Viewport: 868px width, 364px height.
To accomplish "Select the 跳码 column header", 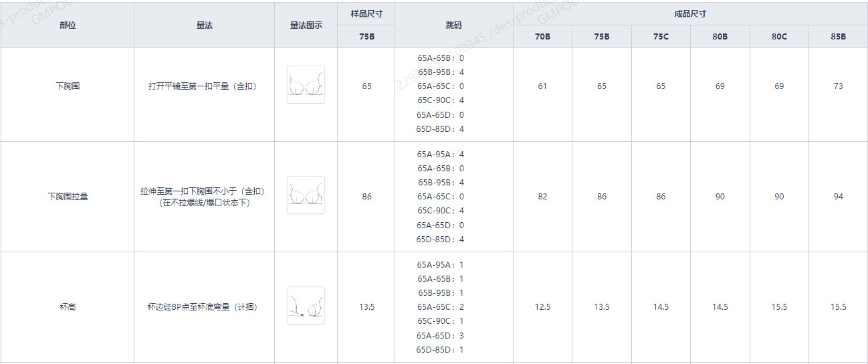I will [453, 25].
